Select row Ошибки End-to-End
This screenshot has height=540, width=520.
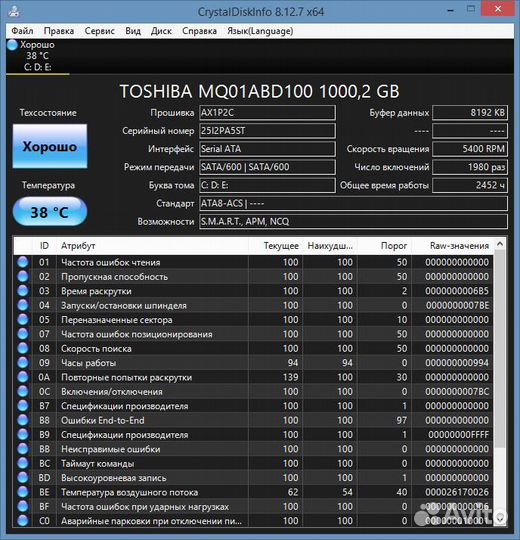pyautogui.click(x=253, y=420)
